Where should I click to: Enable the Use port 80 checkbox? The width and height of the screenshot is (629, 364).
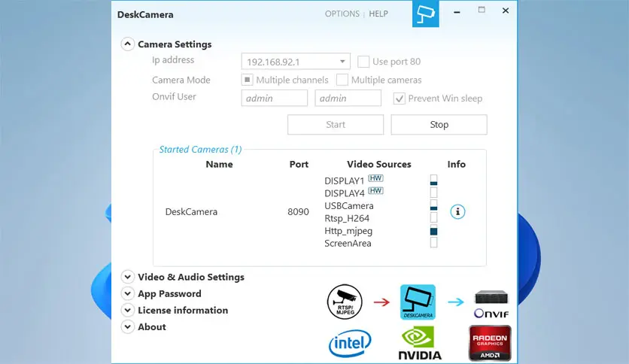coord(363,62)
